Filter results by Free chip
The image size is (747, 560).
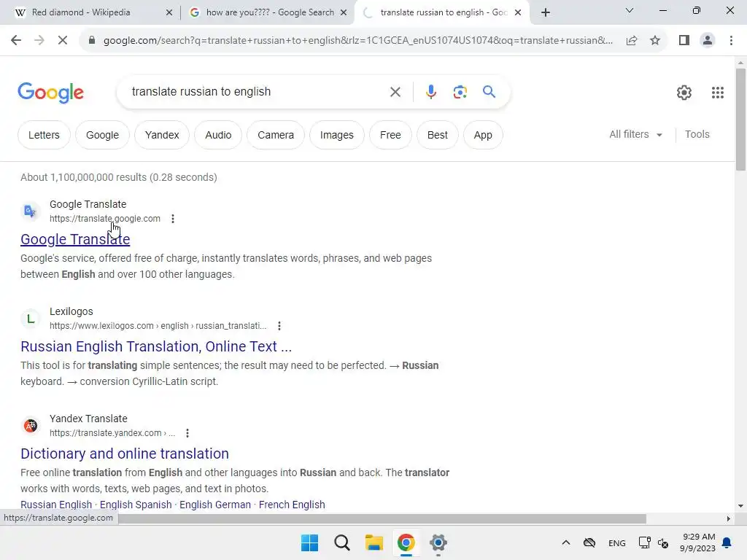click(x=390, y=135)
